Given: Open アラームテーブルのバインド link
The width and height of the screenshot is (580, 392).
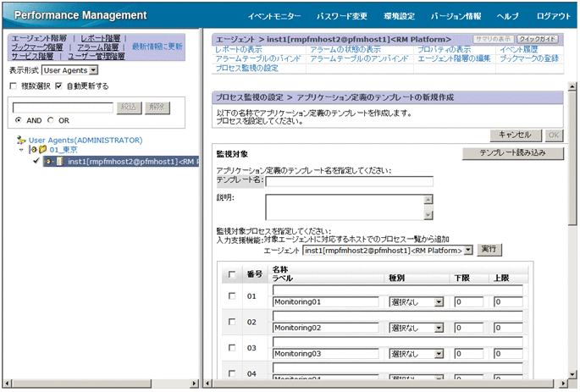Looking at the screenshot, I should 258,58.
